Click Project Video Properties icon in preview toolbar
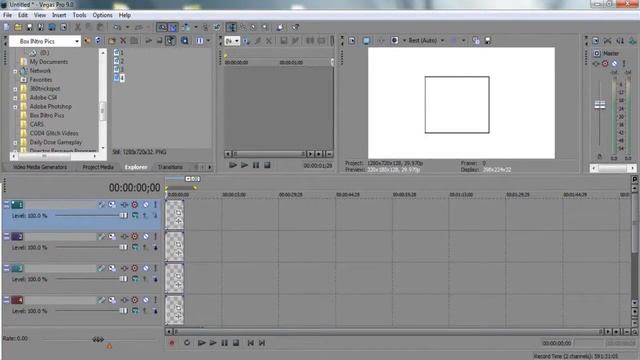 [352, 40]
